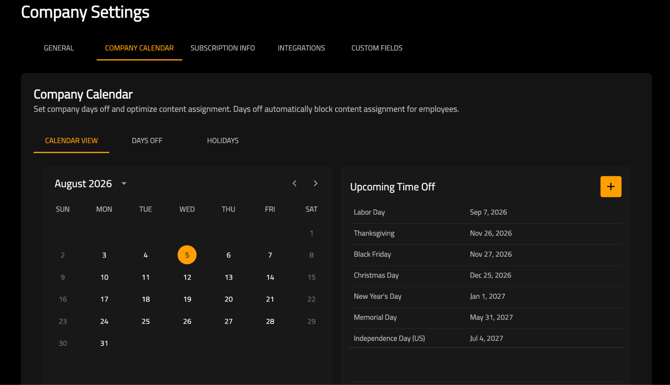The width and height of the screenshot is (670, 385).
Task: Open the New Year's Day entry
Action: pyautogui.click(x=486, y=296)
